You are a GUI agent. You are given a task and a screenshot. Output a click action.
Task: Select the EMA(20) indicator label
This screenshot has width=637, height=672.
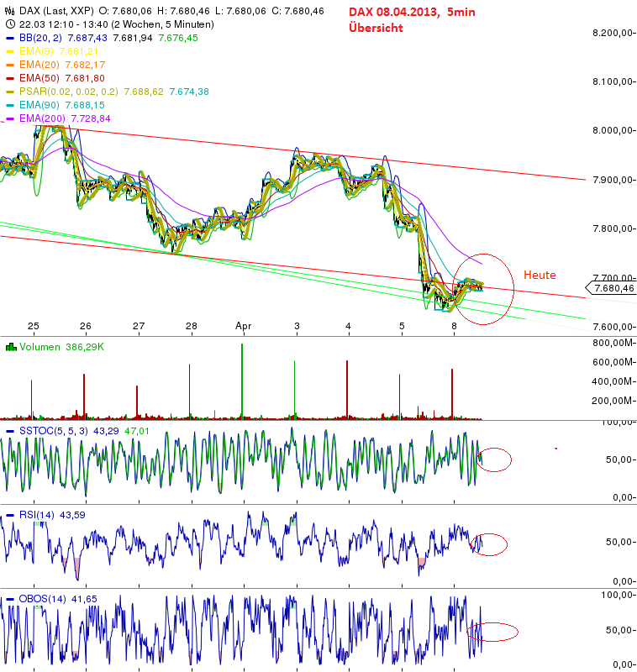39,65
